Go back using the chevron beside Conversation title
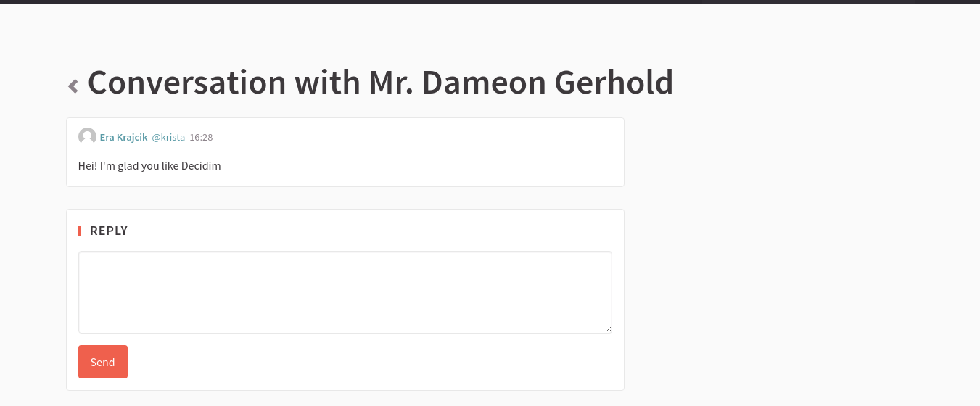Image resolution: width=980 pixels, height=406 pixels. pyautogui.click(x=73, y=86)
